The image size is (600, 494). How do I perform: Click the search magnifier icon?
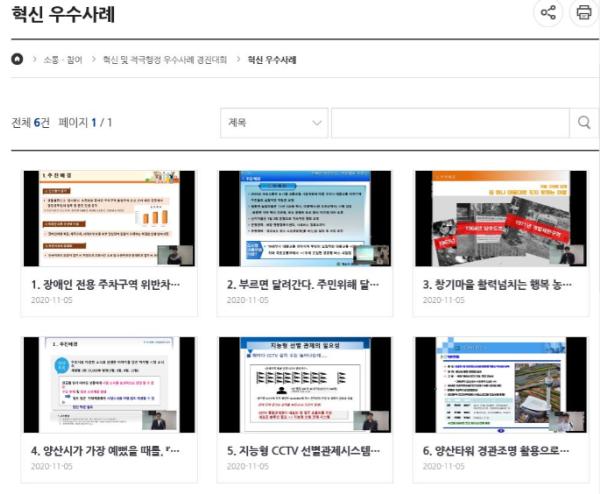583,123
